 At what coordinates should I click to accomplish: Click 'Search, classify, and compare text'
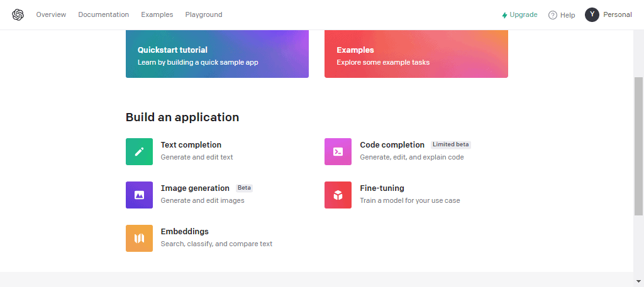click(x=216, y=244)
